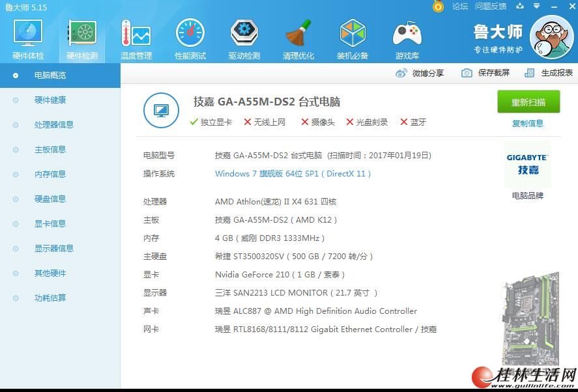The image size is (578, 392).
Task: Select the 电脑概览 sidebar tab
Action: 60,76
